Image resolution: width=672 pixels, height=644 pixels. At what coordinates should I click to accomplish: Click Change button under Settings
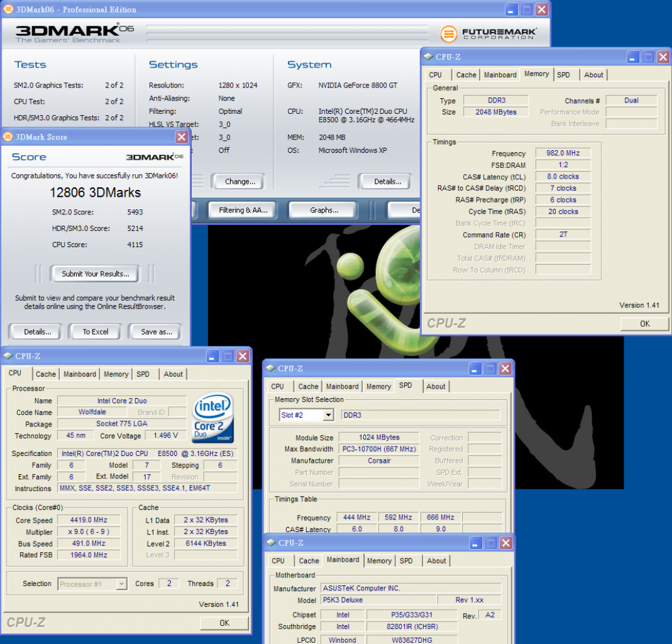tap(240, 182)
